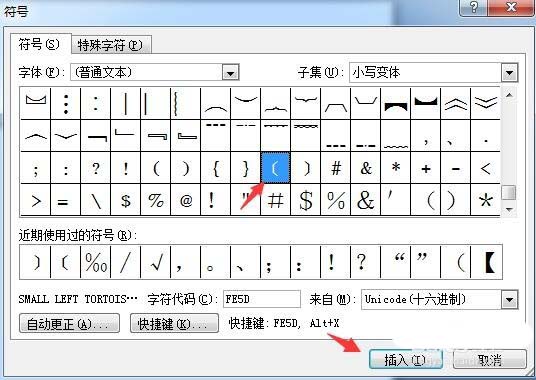Pick the solid black top lenticular bracket symbol
This screenshot has width=536, height=380.
[396, 103]
